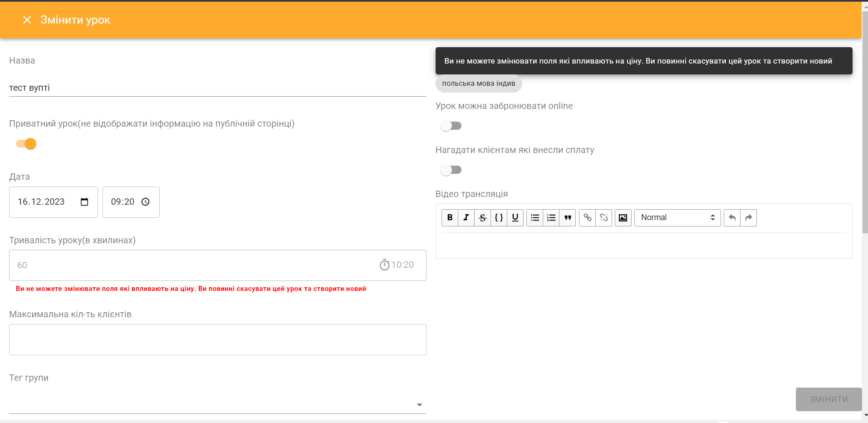Screen dimensions: 868x423
Task: Select the польська мова індив tag chip
Action: point(478,84)
